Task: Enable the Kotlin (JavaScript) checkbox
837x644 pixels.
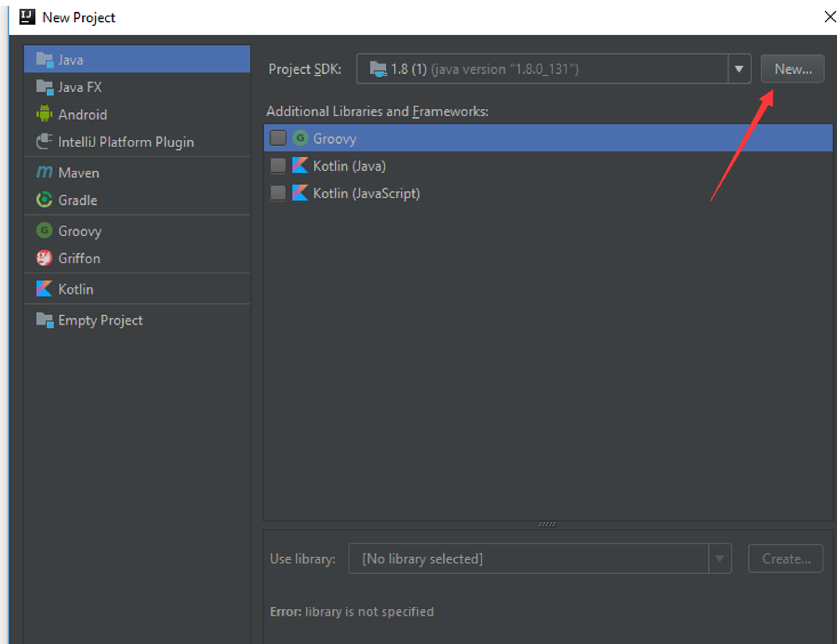Action: [278, 193]
